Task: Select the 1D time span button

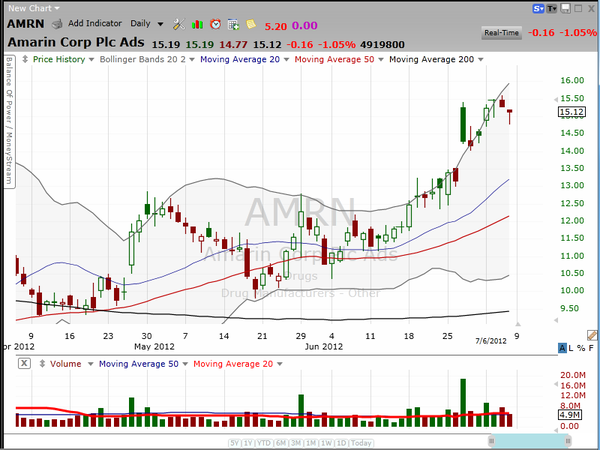Action: pos(341,443)
